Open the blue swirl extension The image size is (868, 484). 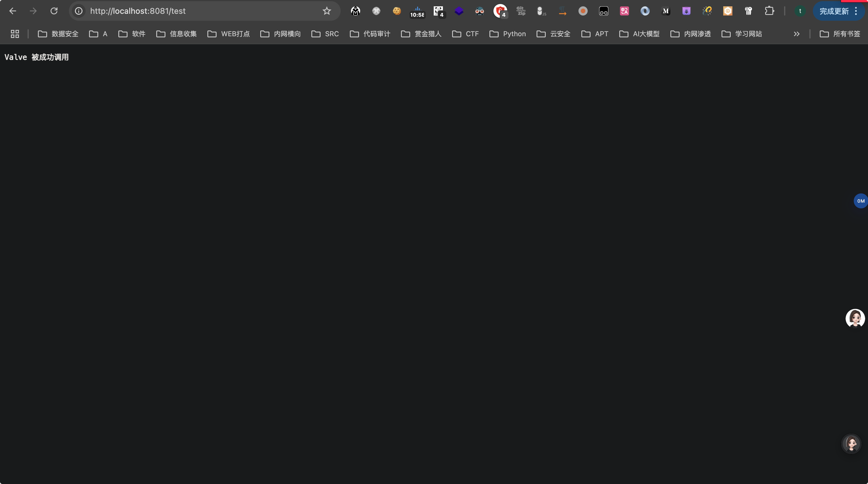(645, 11)
